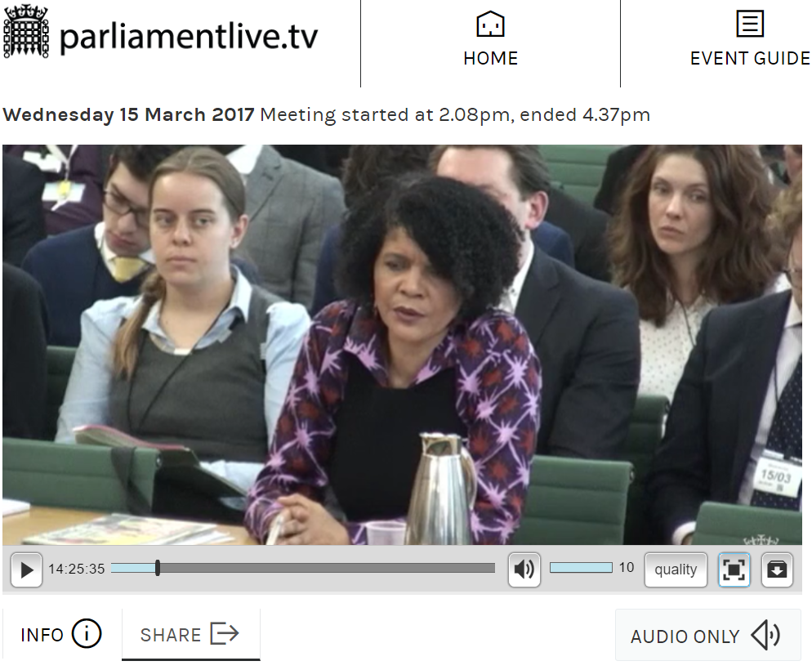This screenshot has width=812, height=670.
Task: Adjust the volume slider bar
Action: point(581,568)
